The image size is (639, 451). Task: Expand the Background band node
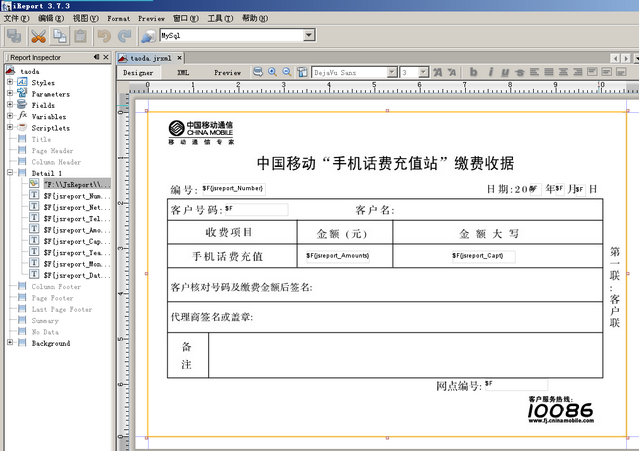[x=10, y=343]
